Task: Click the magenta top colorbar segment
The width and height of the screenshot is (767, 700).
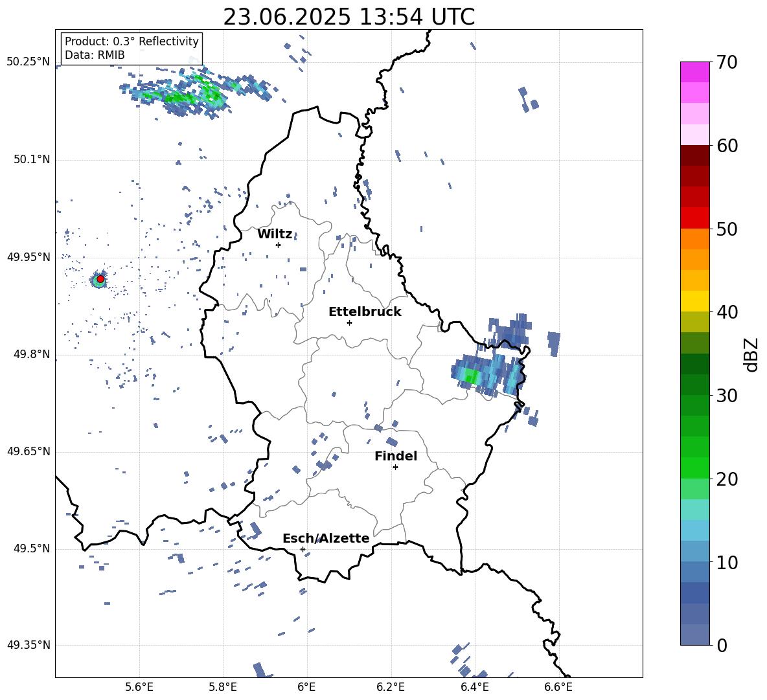Action: (x=695, y=73)
